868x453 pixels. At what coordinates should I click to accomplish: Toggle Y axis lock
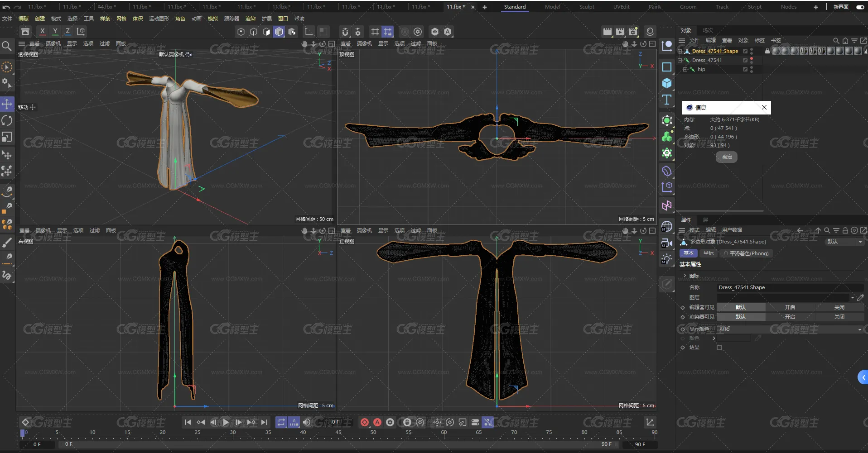[x=55, y=32]
